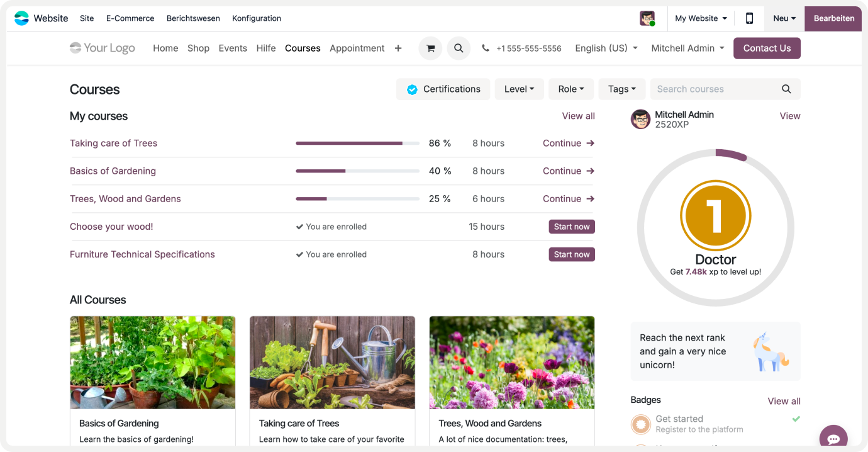This screenshot has width=868, height=452.
Task: Click View all next to Badges
Action: point(784,401)
